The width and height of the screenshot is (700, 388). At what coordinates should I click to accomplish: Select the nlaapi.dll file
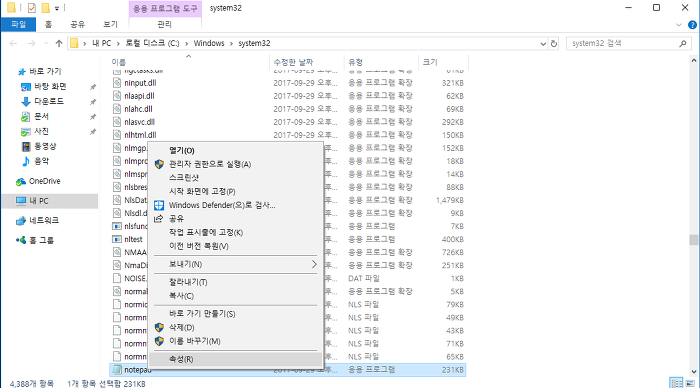[139, 96]
